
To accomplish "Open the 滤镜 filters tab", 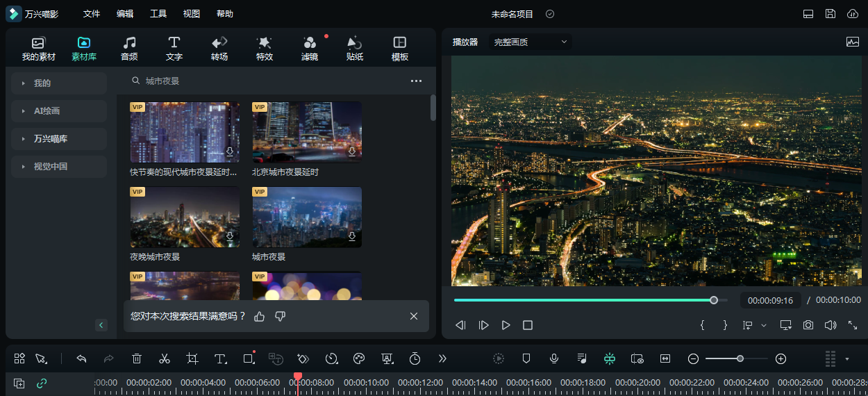I will click(310, 49).
